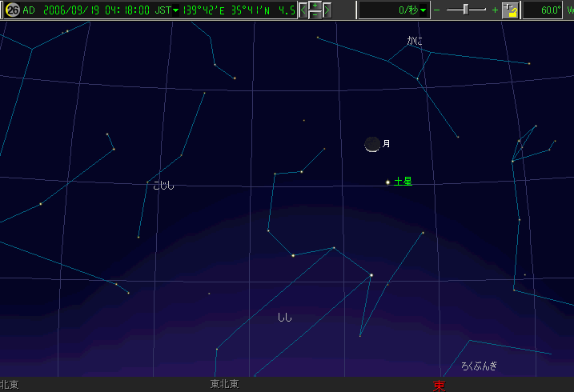The width and height of the screenshot is (574, 392).
Task: Click the 60.0° field of view box
Action: coord(544,10)
